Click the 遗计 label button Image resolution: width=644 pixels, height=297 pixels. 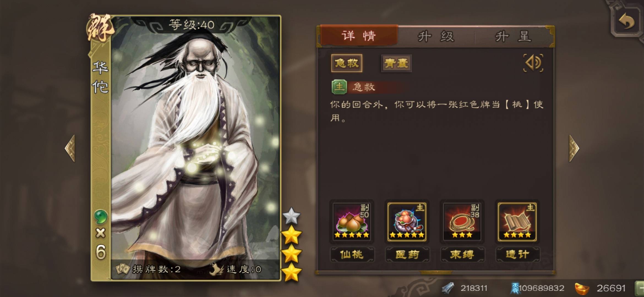[x=518, y=254]
